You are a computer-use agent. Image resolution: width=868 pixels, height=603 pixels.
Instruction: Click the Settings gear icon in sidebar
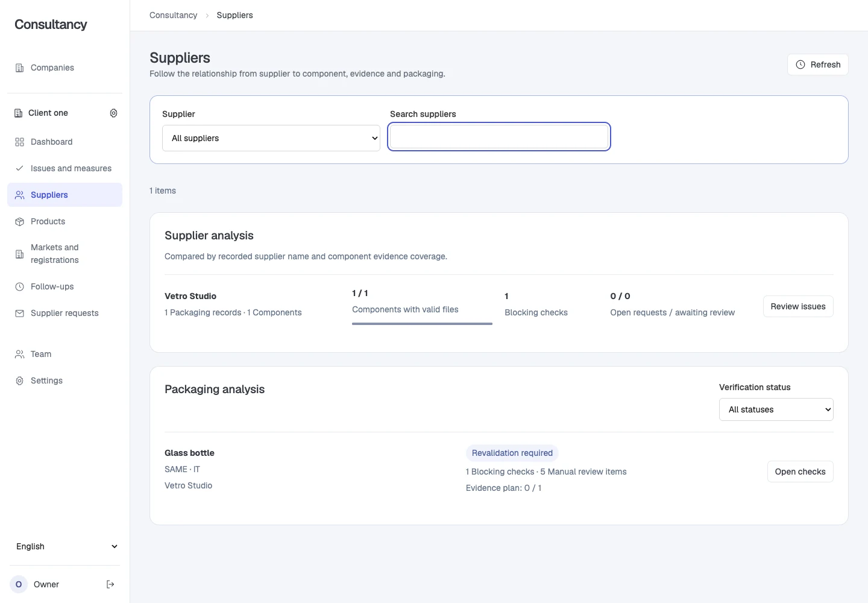point(19,381)
